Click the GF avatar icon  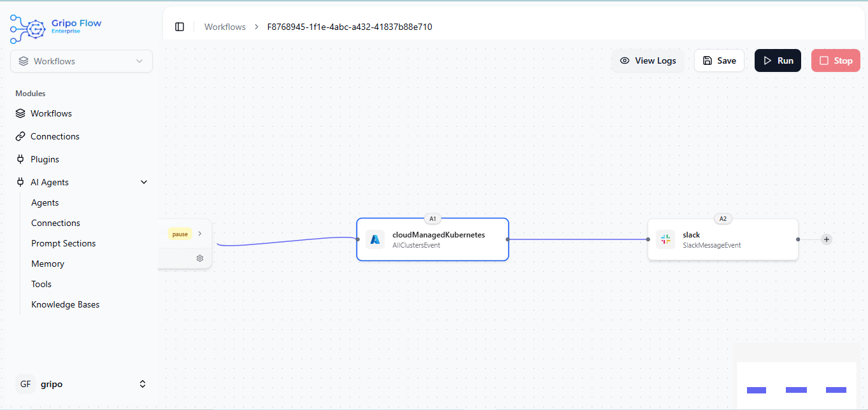pos(25,384)
